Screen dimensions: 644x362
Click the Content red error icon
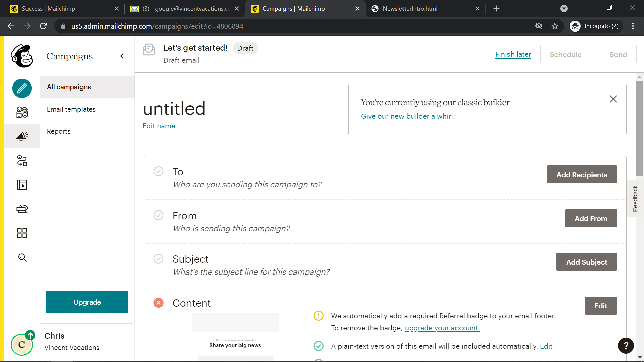coord(158,303)
